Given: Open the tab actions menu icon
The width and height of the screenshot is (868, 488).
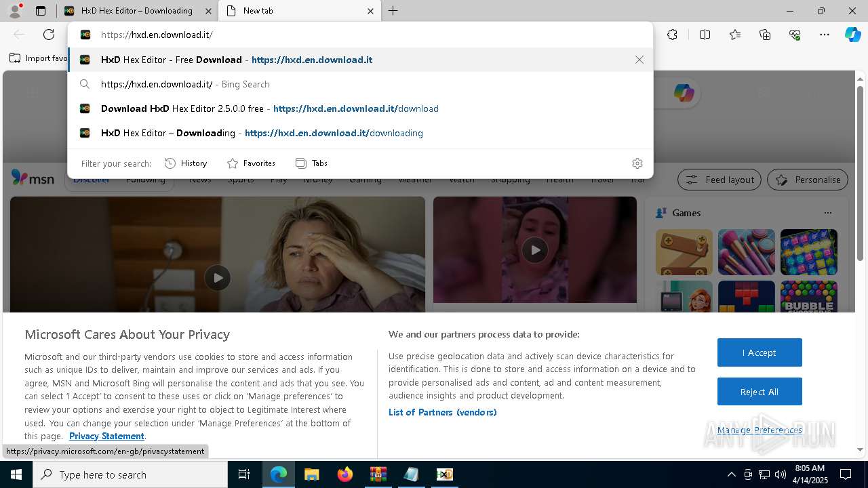Looking at the screenshot, I should 41,11.
